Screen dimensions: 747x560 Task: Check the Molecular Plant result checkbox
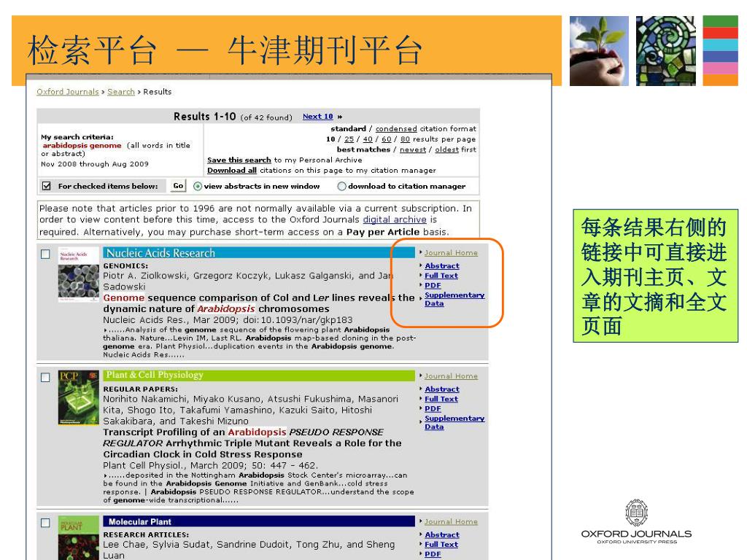[x=45, y=523]
